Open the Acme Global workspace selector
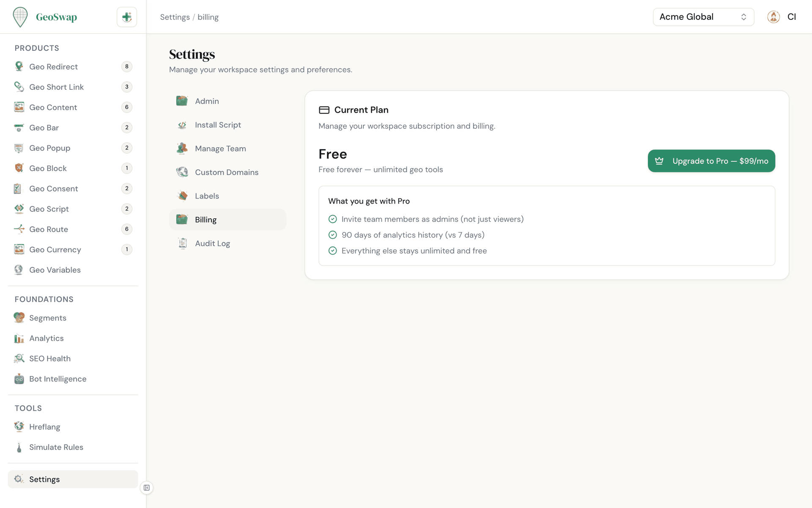The width and height of the screenshot is (812, 508). [x=703, y=17]
